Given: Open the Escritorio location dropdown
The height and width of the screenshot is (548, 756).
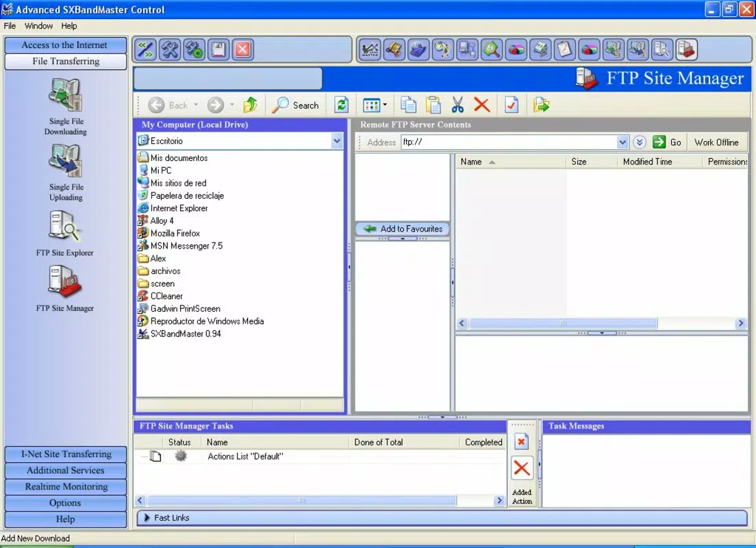Looking at the screenshot, I should [336, 141].
